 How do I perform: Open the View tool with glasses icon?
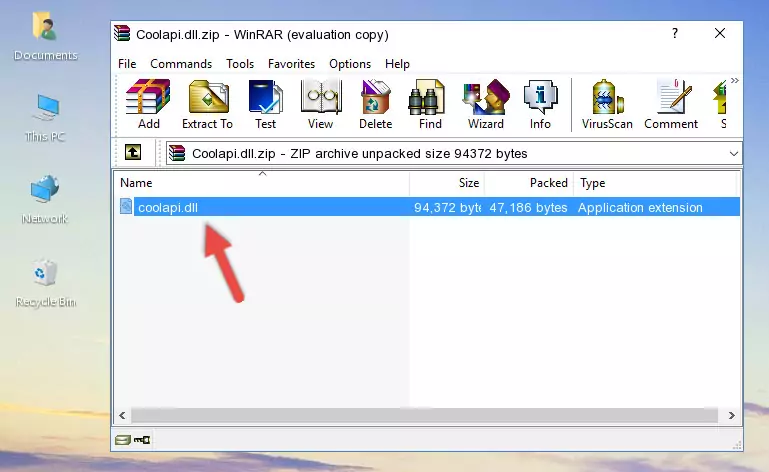321,104
